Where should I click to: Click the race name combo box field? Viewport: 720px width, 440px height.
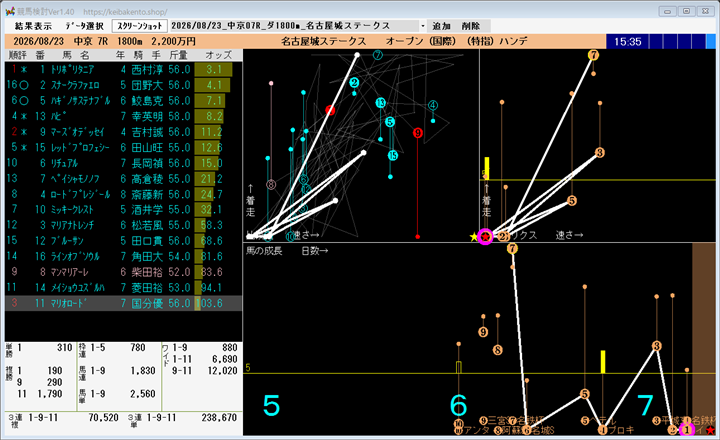point(298,26)
